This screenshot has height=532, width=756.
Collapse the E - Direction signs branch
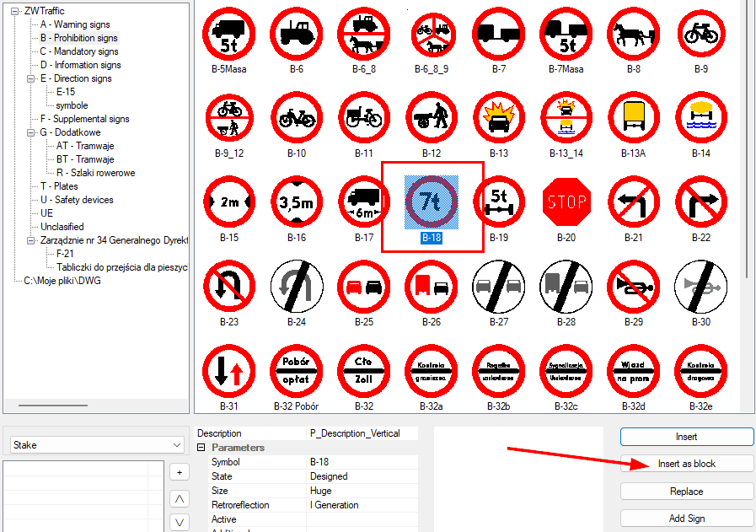[31, 78]
